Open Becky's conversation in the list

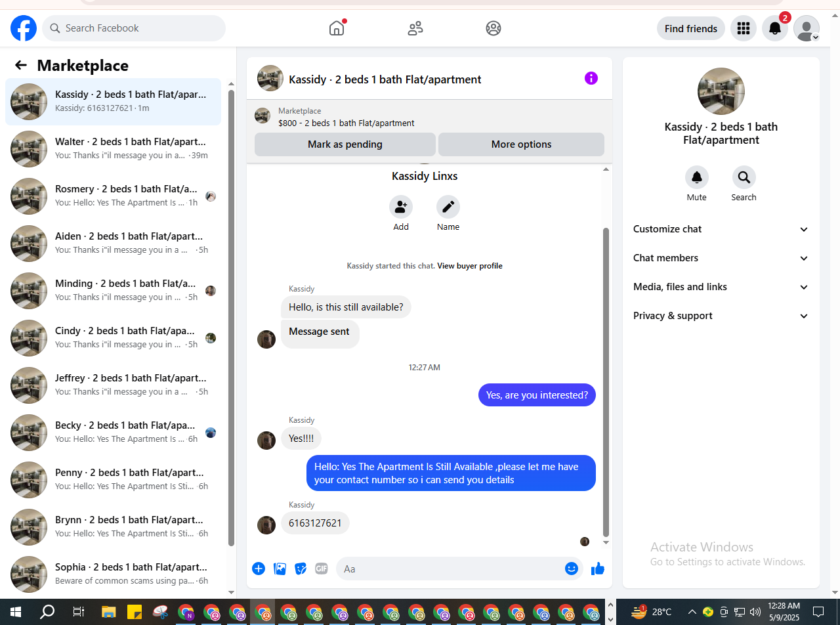coord(113,433)
